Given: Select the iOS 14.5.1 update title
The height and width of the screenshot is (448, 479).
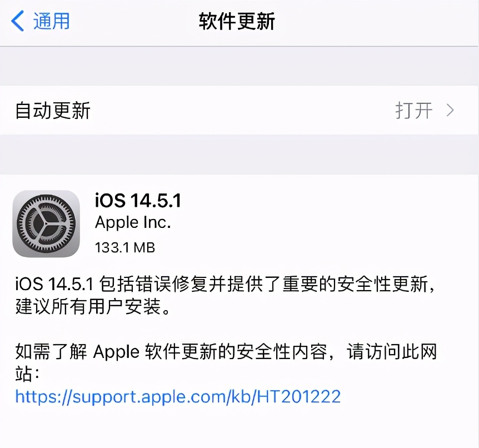Looking at the screenshot, I should click(138, 201).
